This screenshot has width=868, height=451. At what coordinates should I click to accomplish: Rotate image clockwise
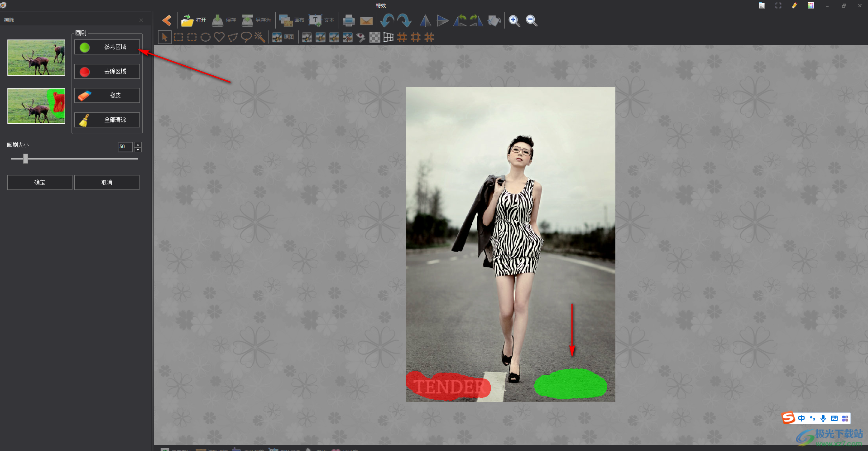(x=476, y=20)
